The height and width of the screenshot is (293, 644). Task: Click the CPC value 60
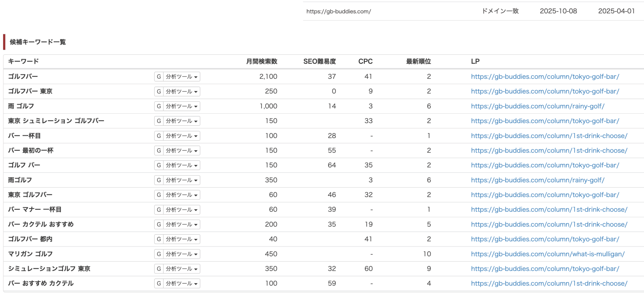pos(369,268)
